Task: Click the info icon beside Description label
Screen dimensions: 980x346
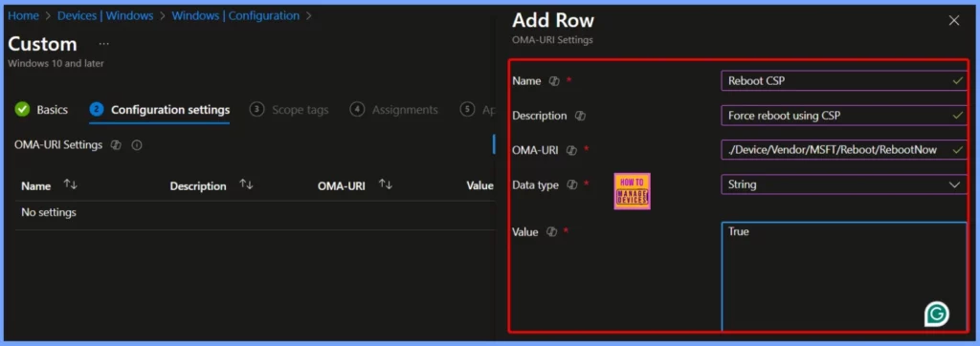Action: (579, 116)
